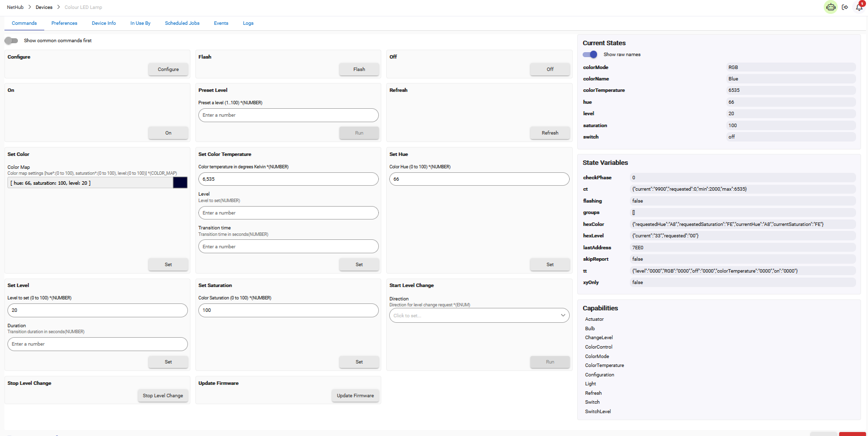Click the Configure button
This screenshot has width=868, height=436.
click(168, 70)
